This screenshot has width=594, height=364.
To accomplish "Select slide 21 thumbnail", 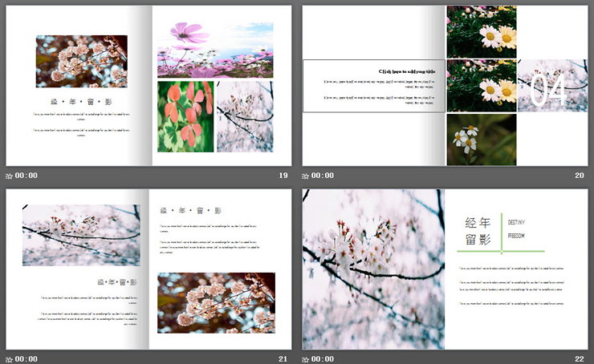I will tap(148, 269).
